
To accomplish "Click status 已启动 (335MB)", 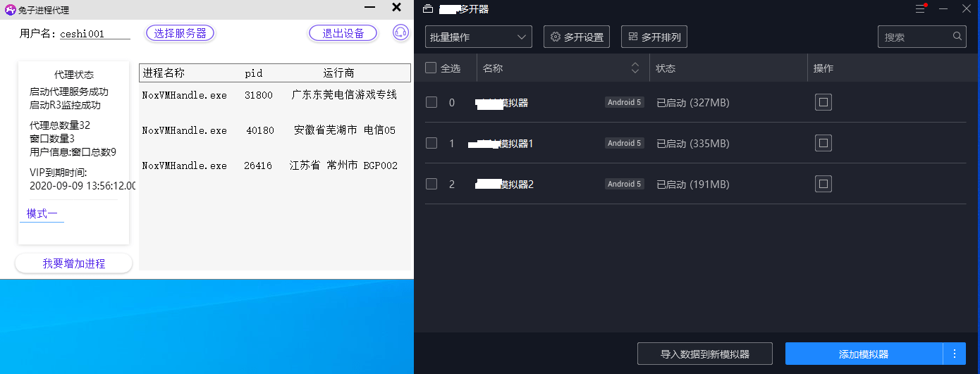I will click(x=692, y=144).
